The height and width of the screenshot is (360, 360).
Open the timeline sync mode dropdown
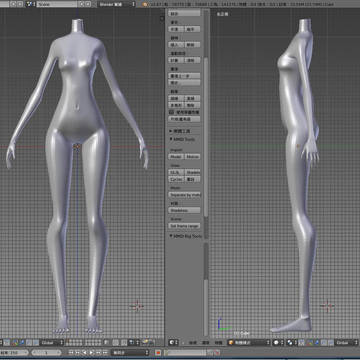click(x=130, y=352)
